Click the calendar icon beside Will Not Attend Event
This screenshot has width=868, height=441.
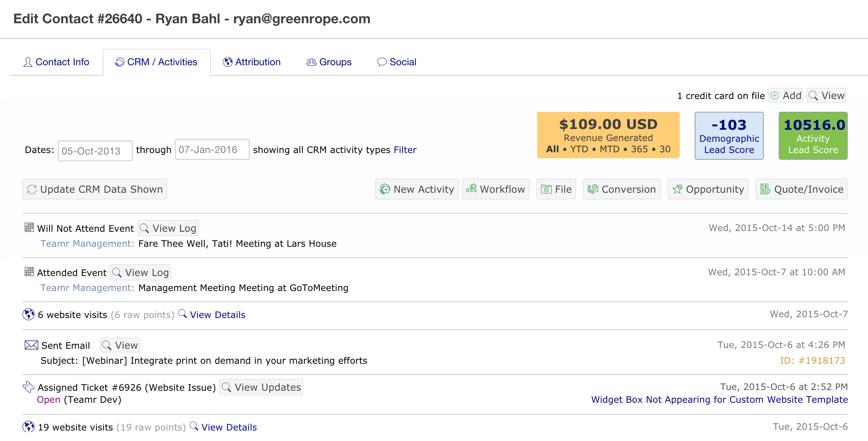coord(29,228)
